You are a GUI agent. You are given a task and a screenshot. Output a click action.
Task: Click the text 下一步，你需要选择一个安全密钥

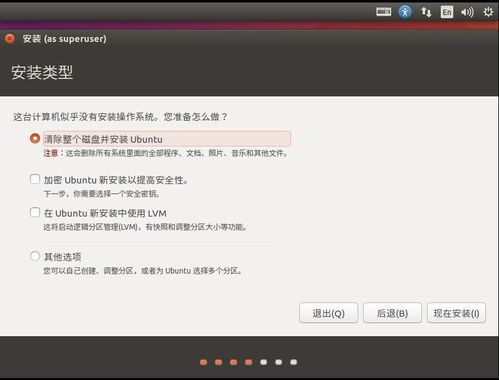pyautogui.click(x=102, y=194)
